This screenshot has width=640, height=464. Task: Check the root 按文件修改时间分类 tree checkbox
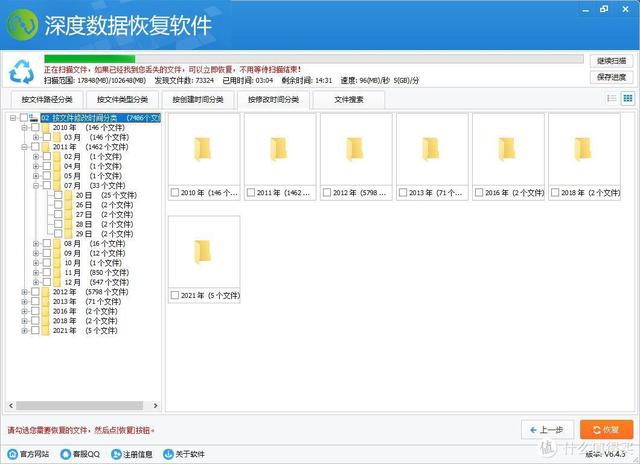(x=24, y=118)
